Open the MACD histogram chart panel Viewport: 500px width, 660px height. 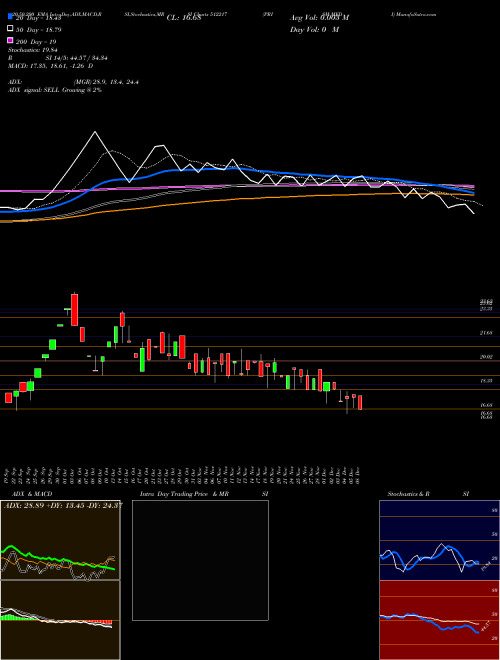pyautogui.click(x=60, y=620)
